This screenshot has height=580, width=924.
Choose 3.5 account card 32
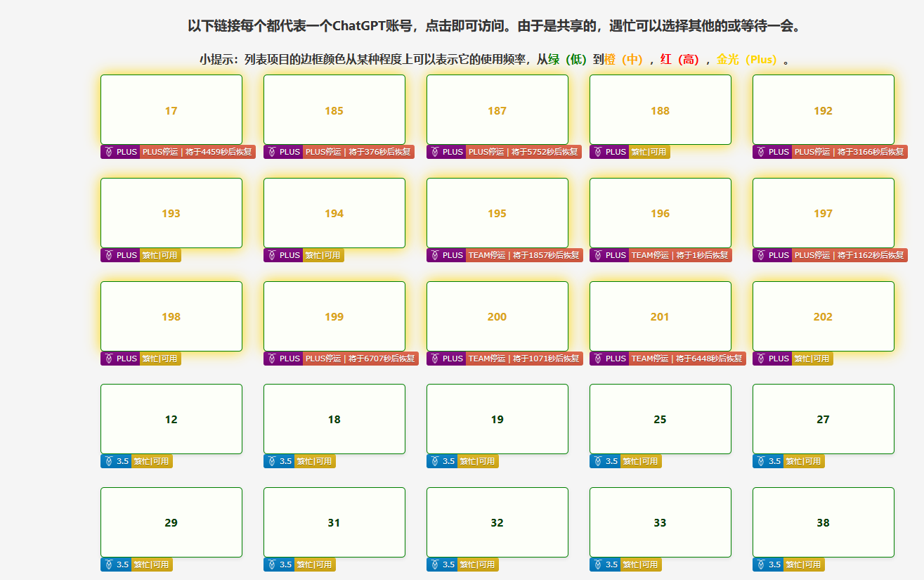[497, 522]
